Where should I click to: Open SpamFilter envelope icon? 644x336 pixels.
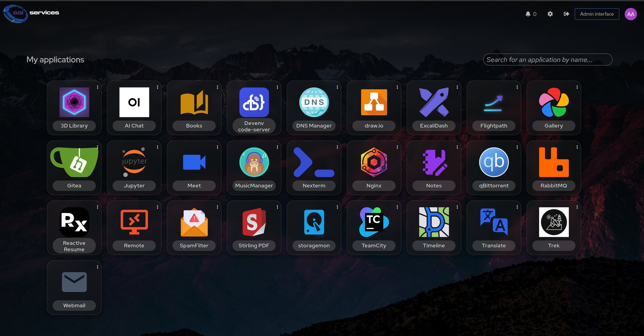194,222
